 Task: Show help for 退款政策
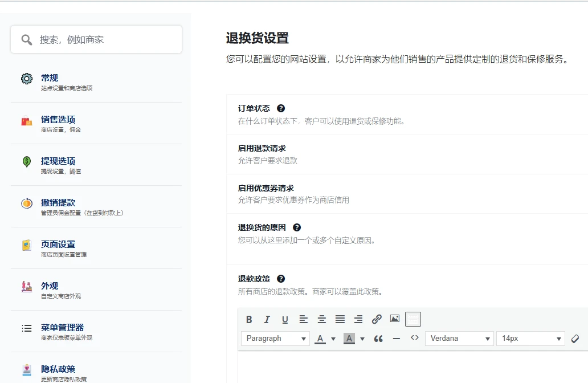(x=280, y=279)
